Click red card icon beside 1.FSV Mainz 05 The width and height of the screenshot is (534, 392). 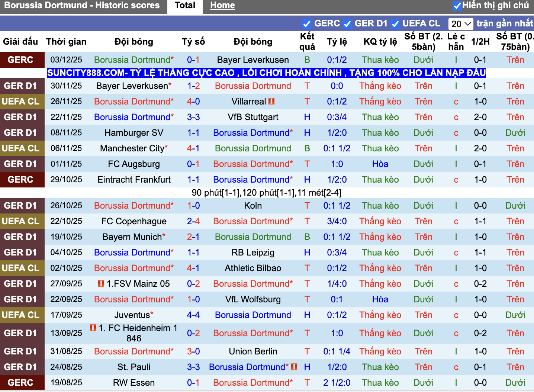click(x=101, y=283)
